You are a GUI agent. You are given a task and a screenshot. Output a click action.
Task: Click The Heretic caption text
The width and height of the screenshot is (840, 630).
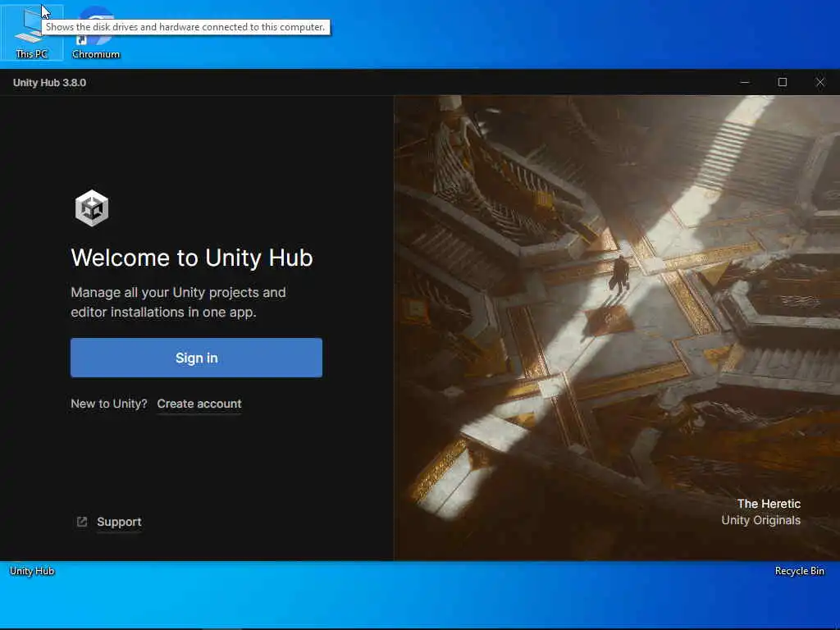click(769, 504)
